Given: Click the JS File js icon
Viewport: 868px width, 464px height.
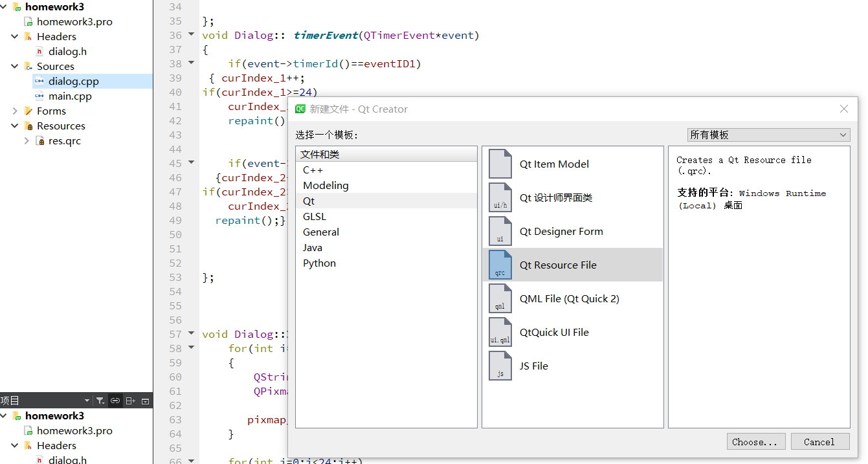Looking at the screenshot, I should pos(500,366).
